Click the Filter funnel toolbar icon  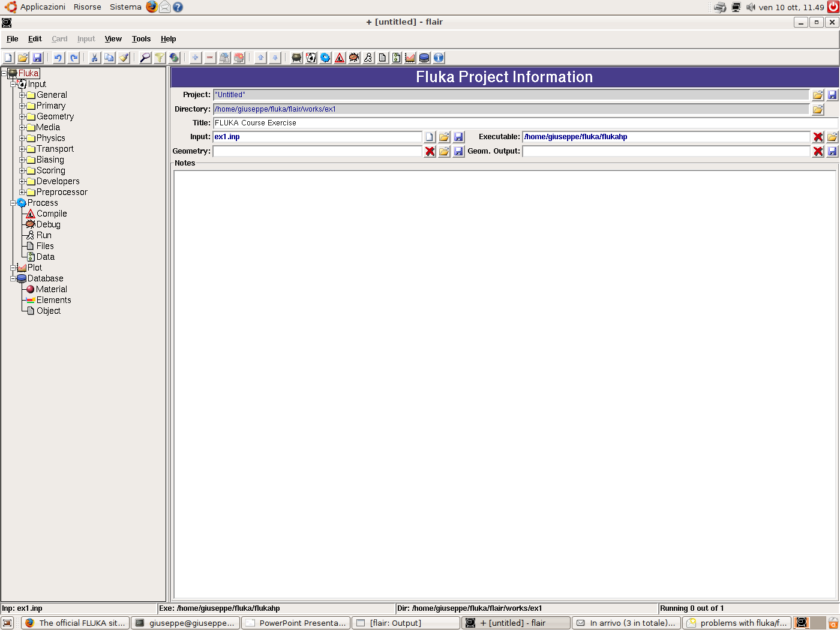click(x=160, y=58)
